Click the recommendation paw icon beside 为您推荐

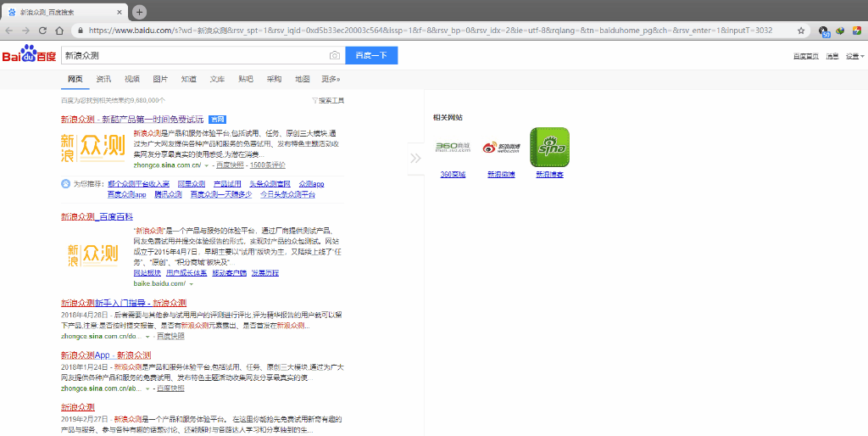[66, 184]
